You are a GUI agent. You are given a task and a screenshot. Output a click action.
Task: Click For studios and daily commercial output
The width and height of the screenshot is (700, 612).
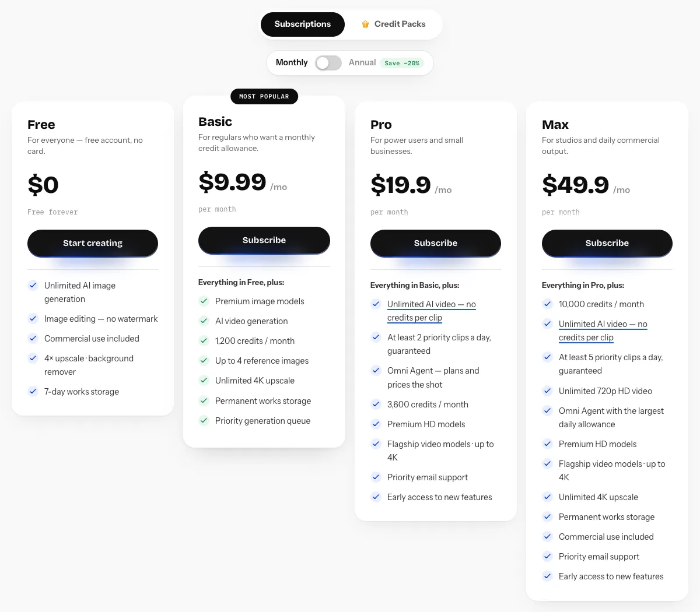(601, 146)
